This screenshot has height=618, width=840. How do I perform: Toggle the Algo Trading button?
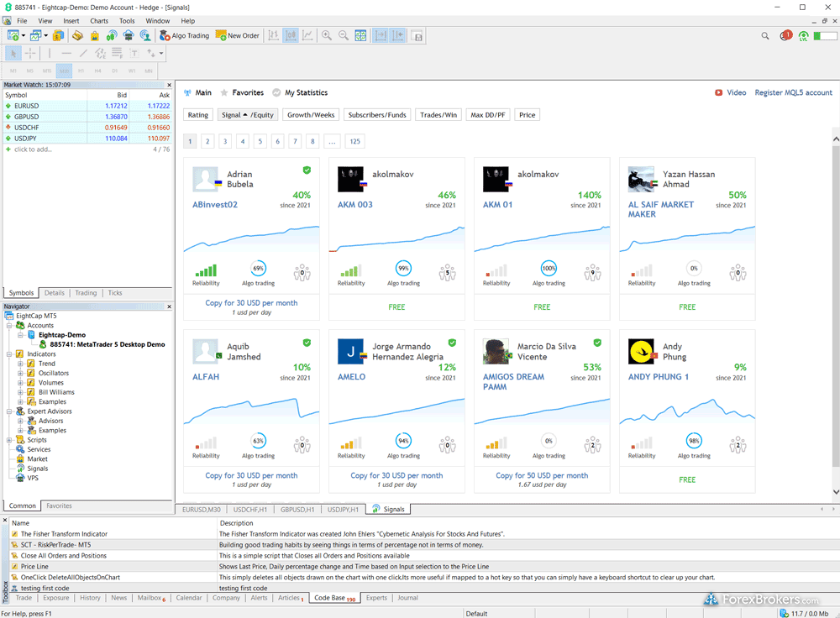pyautogui.click(x=184, y=35)
